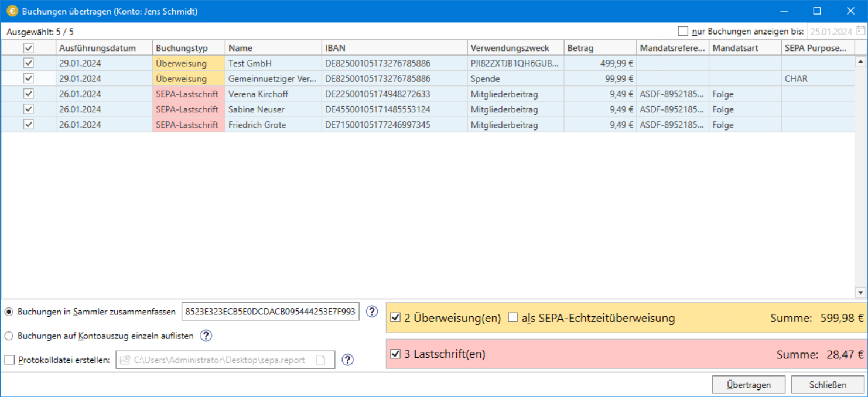Enable 'nur Buchungen anzeigen bis' checkbox

683,32
